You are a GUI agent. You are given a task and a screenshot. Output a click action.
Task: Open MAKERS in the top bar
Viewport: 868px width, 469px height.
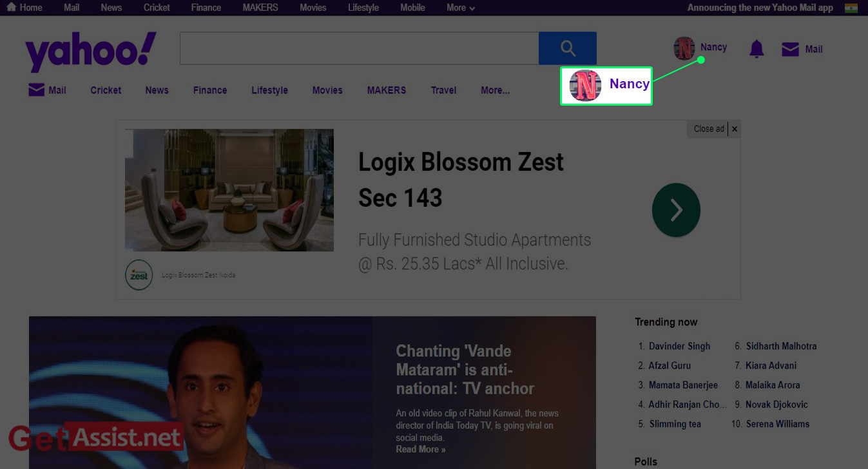coord(260,8)
